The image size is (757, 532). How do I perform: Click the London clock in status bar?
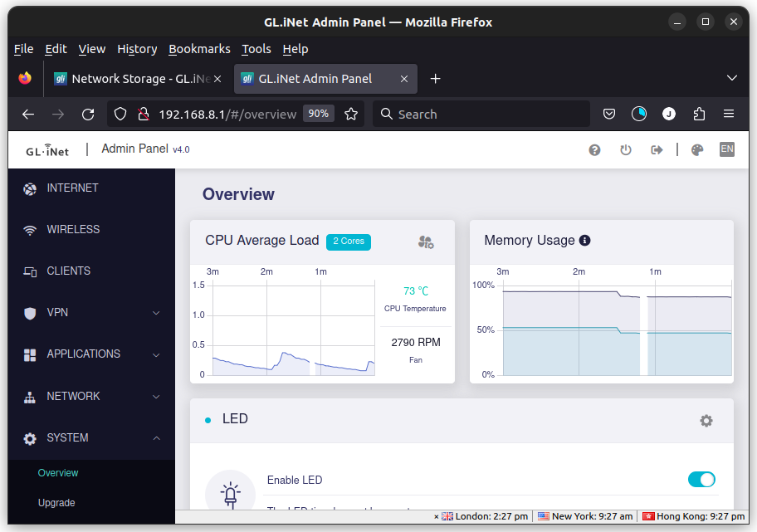click(486, 516)
